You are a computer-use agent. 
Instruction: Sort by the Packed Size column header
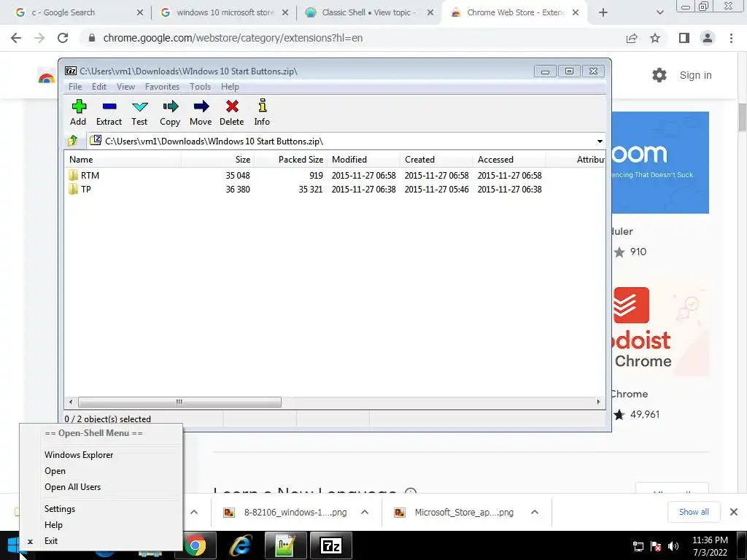click(x=290, y=160)
